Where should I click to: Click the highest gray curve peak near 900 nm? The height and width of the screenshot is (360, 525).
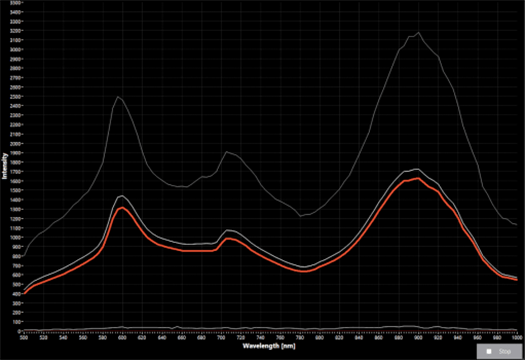pyautogui.click(x=419, y=32)
